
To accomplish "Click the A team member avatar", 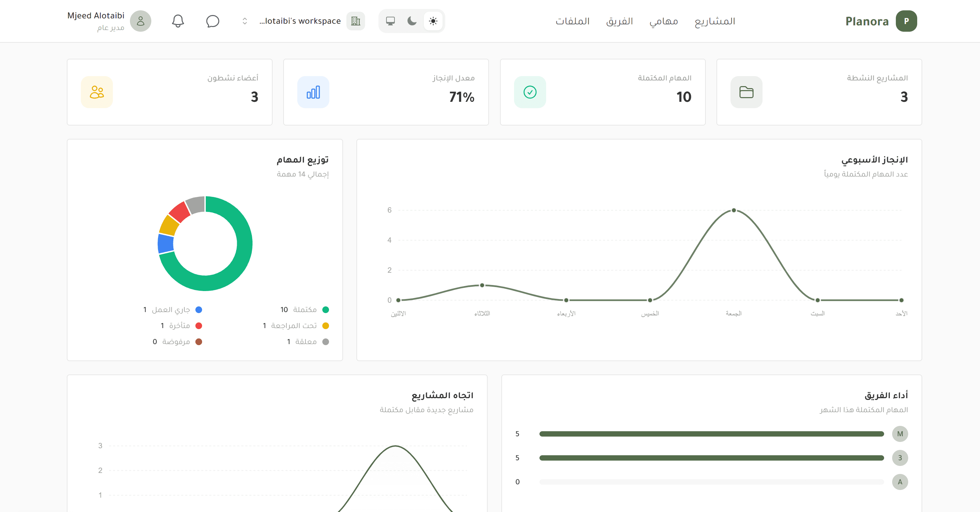I will pyautogui.click(x=900, y=482).
